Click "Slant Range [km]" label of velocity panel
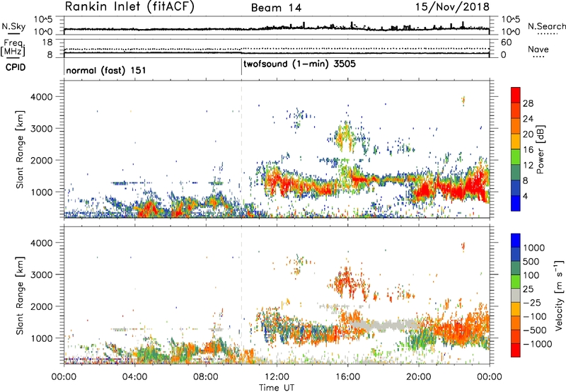The width and height of the screenshot is (566, 392). (x=20, y=295)
